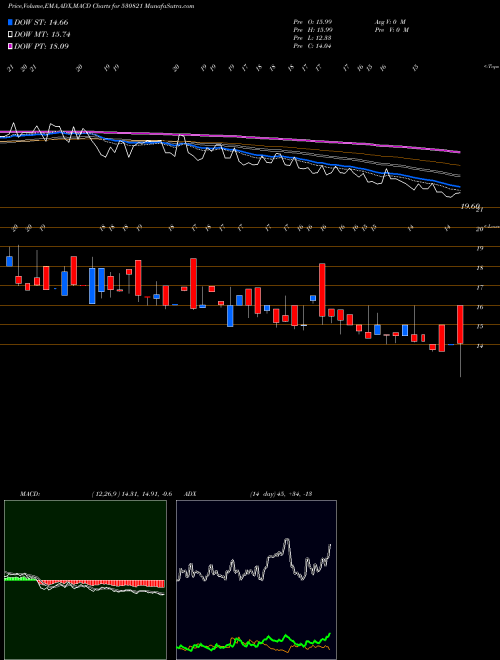The image size is (500, 660).
Task: Click the ADX panel title label
Action: click(x=190, y=494)
